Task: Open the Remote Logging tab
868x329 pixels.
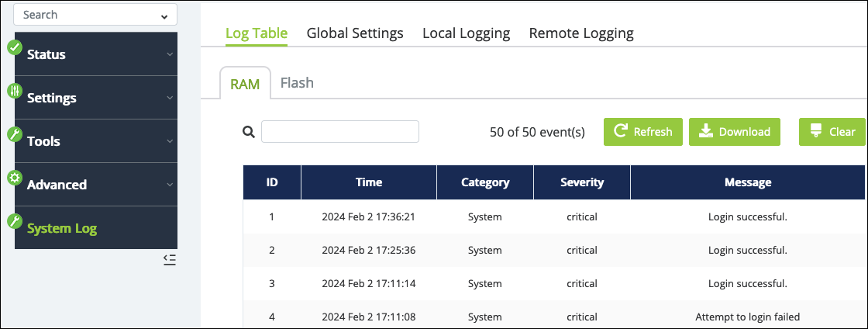Action: coord(581,33)
